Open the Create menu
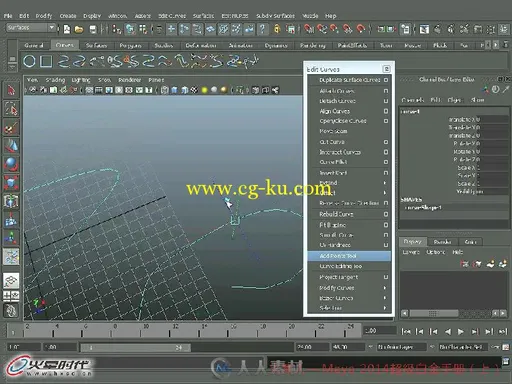 (x=68, y=16)
